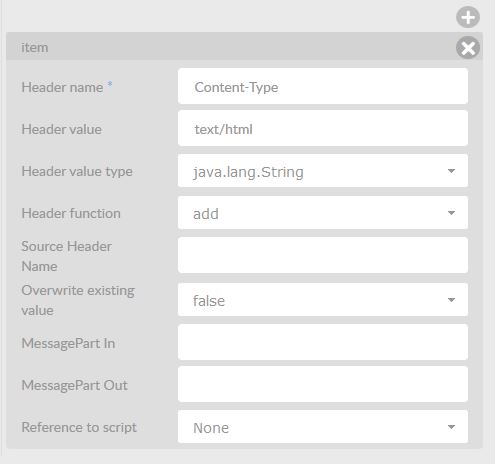Click the Header name label
Screen dimensions: 495x464
click(x=62, y=87)
